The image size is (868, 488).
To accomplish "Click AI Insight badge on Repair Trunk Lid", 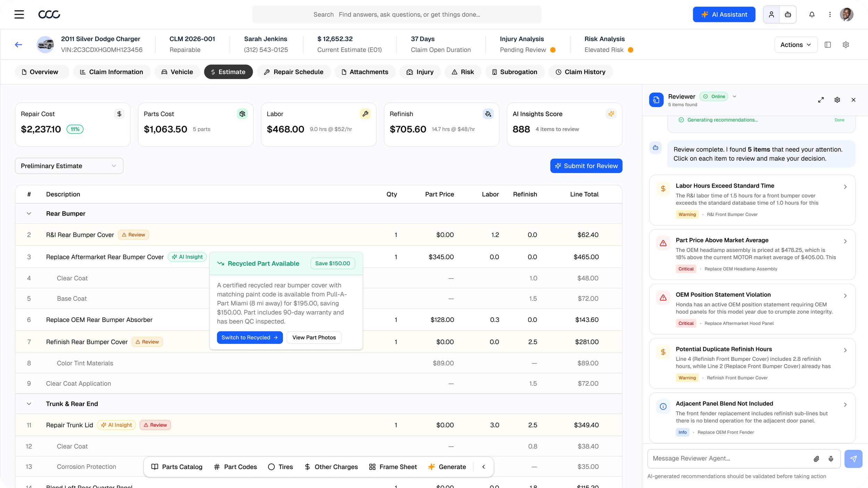I will pyautogui.click(x=117, y=425).
